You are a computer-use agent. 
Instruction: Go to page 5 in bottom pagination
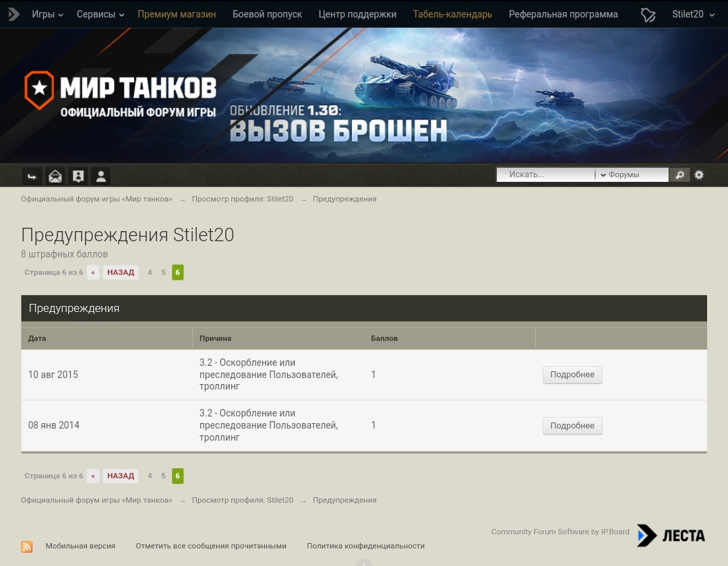click(x=163, y=476)
